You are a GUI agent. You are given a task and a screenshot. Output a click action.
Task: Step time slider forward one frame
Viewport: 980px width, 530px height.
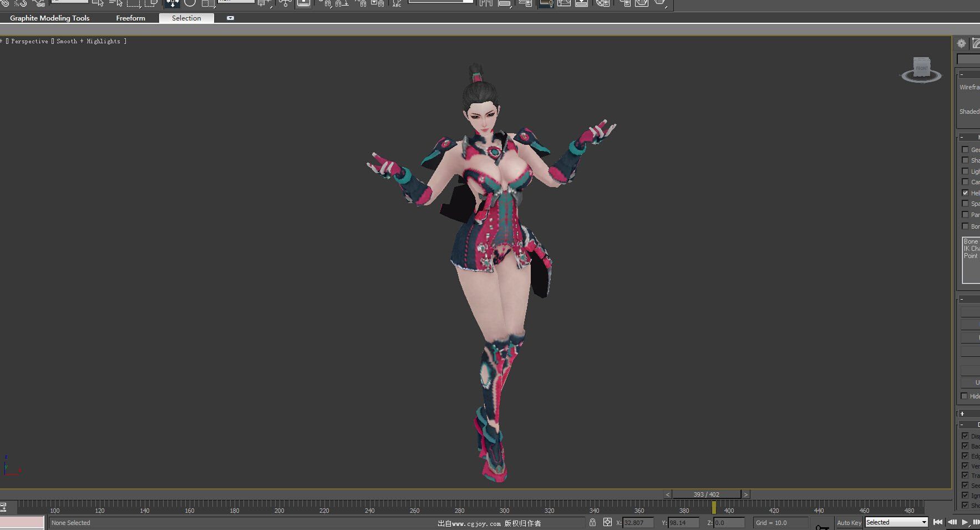(746, 494)
